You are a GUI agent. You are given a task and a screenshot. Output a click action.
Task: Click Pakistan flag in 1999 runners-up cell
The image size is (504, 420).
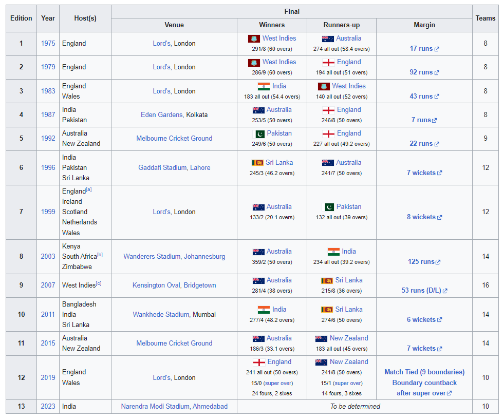(328, 207)
